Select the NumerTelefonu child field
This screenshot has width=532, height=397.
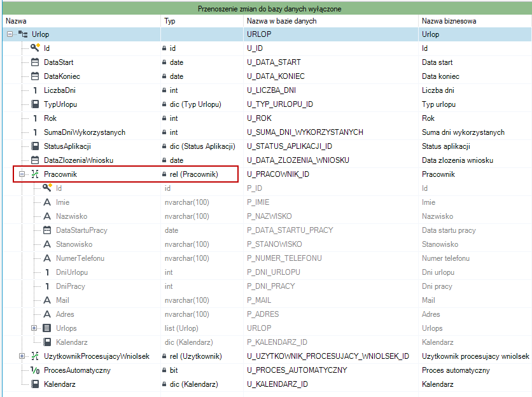point(267,258)
